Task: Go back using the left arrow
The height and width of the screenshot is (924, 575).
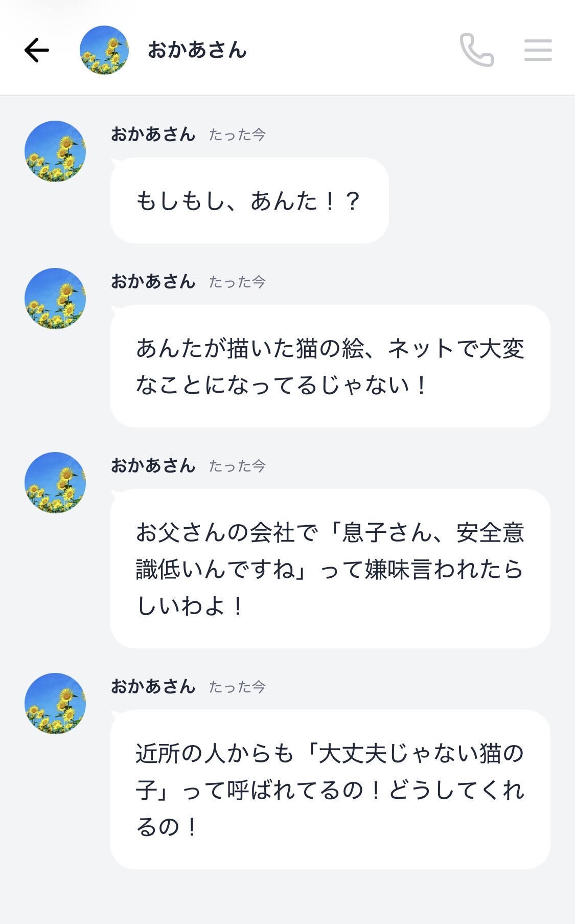Action: (37, 50)
